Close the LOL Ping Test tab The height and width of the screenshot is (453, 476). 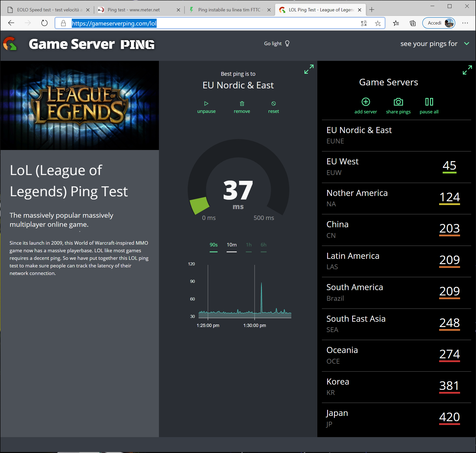(x=360, y=10)
